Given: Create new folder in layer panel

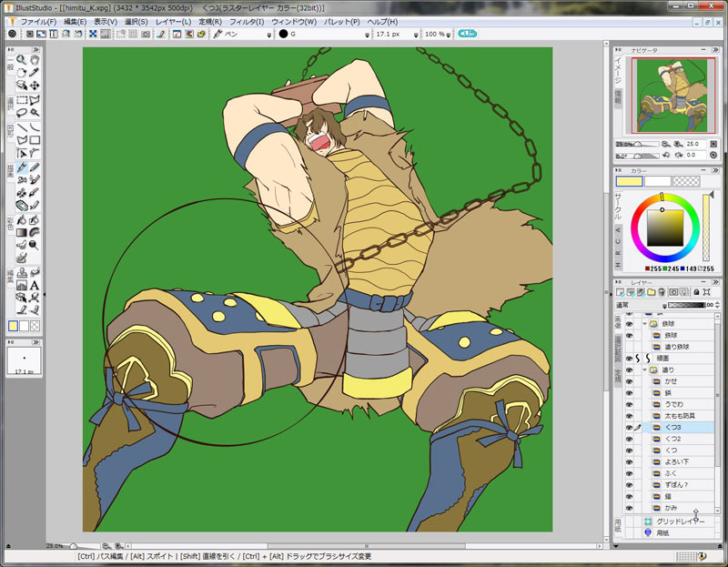Looking at the screenshot, I should coord(652,292).
